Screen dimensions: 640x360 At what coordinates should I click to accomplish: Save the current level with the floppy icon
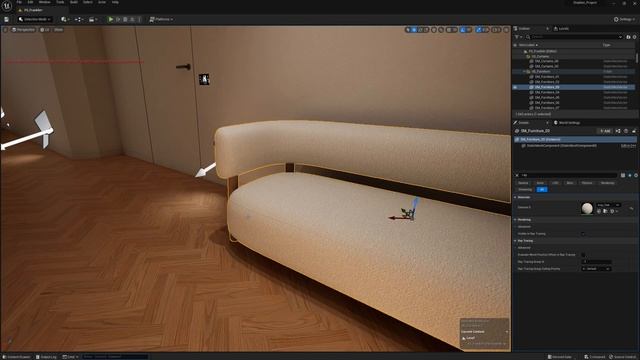coord(7,19)
